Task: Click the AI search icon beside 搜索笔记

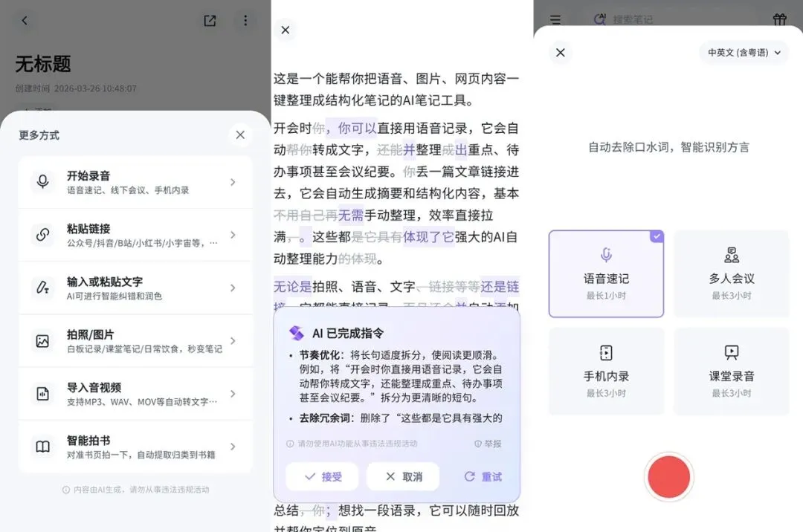Action: pos(600,19)
